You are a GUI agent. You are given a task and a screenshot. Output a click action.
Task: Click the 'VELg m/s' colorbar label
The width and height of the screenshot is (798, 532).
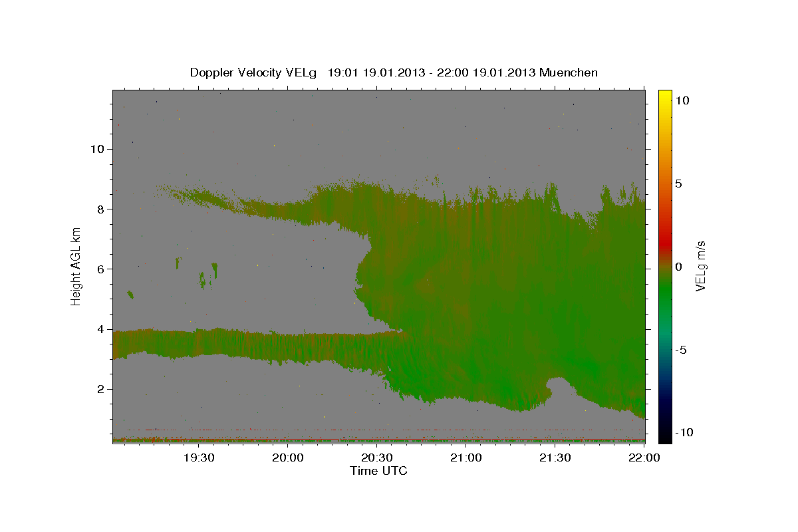click(700, 266)
